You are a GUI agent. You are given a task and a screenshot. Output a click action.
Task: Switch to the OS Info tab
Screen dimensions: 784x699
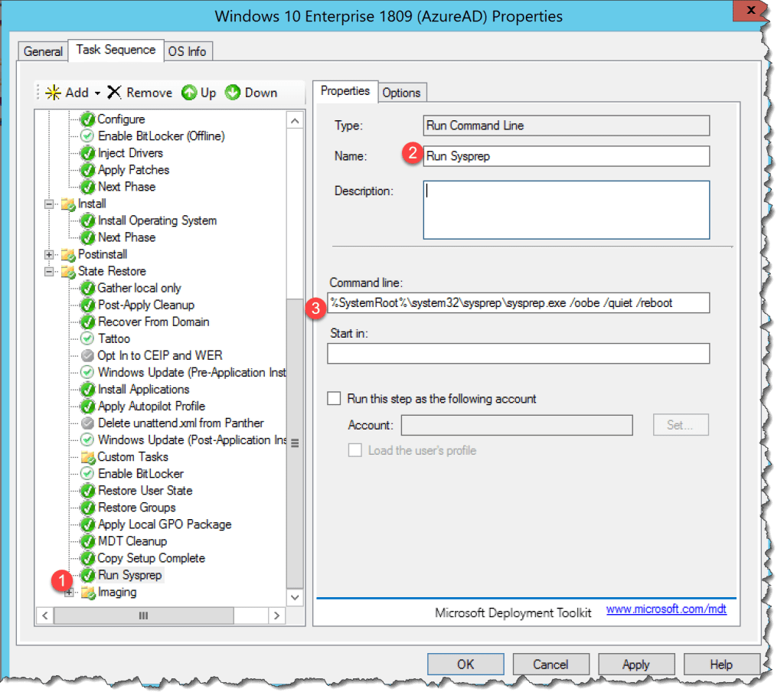[x=188, y=51]
